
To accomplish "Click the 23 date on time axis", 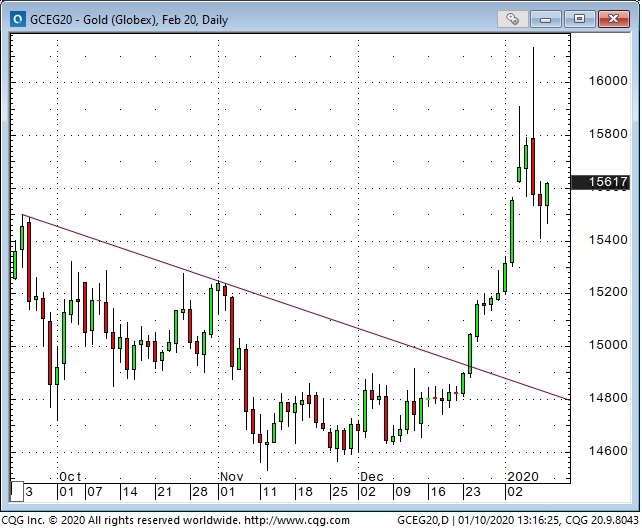I will 472,492.
